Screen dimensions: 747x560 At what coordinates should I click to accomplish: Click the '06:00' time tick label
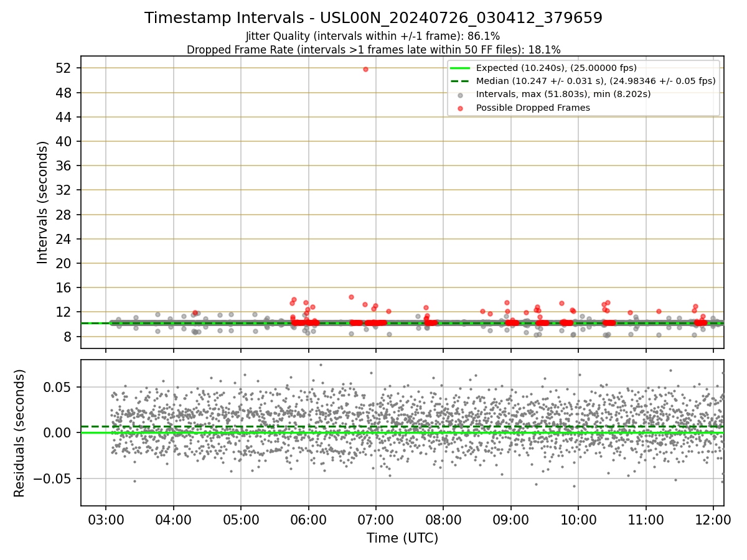tap(308, 520)
